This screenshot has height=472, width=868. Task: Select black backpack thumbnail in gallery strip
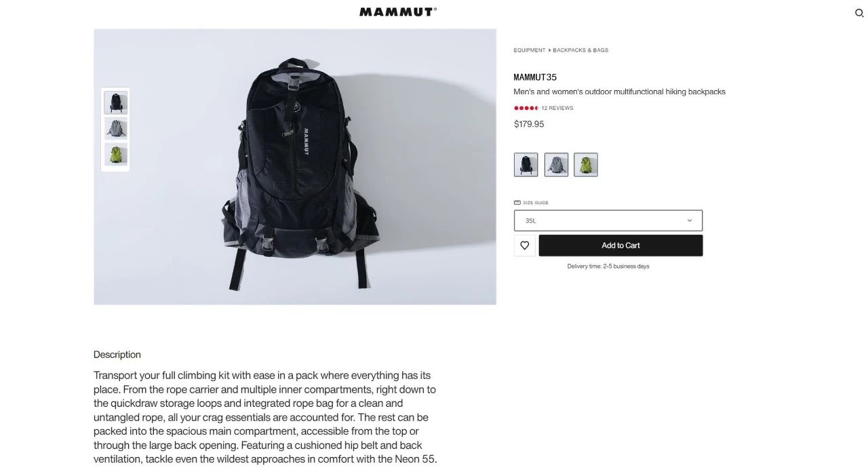click(116, 103)
